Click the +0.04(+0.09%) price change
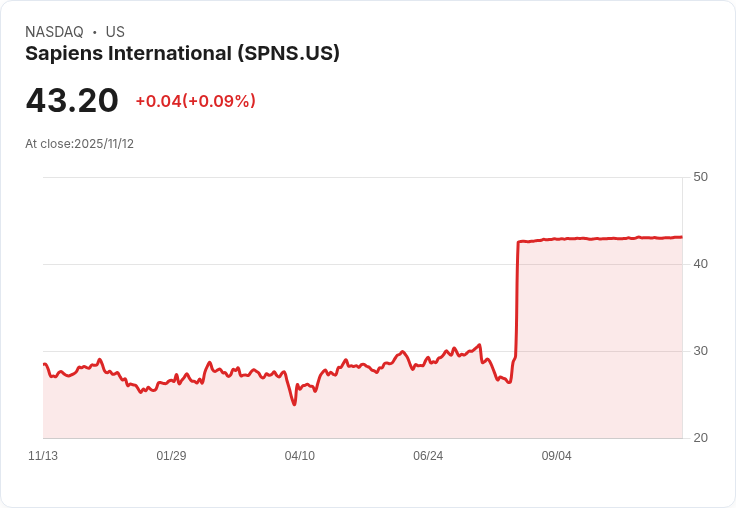This screenshot has width=736, height=508. pyautogui.click(x=196, y=101)
